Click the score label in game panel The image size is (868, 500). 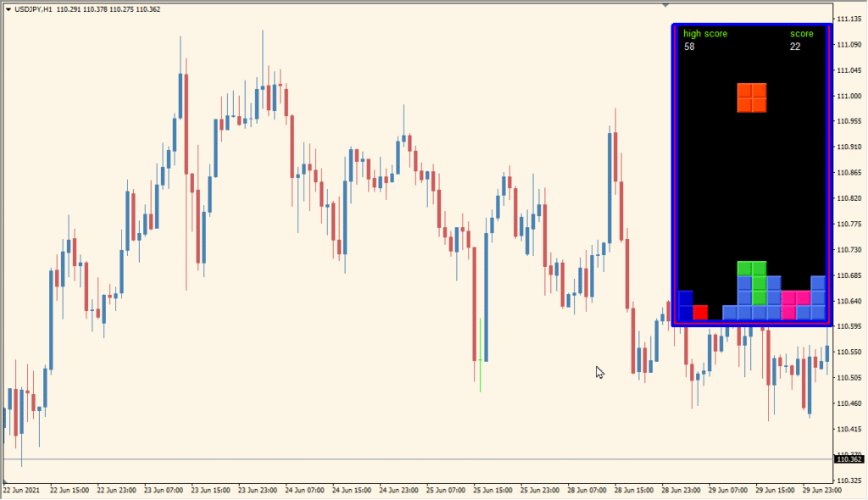click(802, 34)
